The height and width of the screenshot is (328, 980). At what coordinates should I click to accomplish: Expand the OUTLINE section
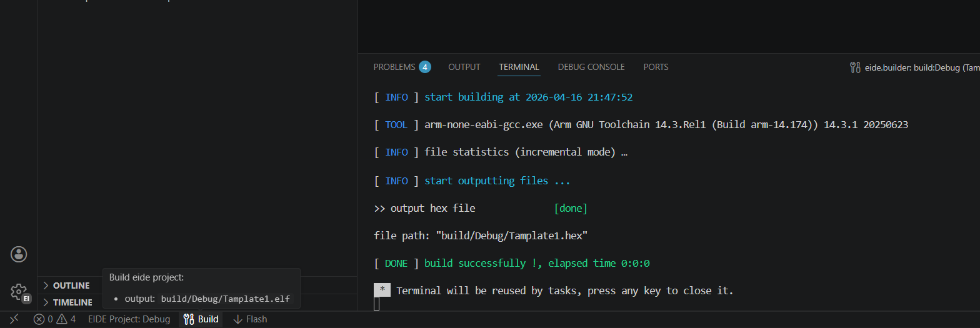pos(71,286)
